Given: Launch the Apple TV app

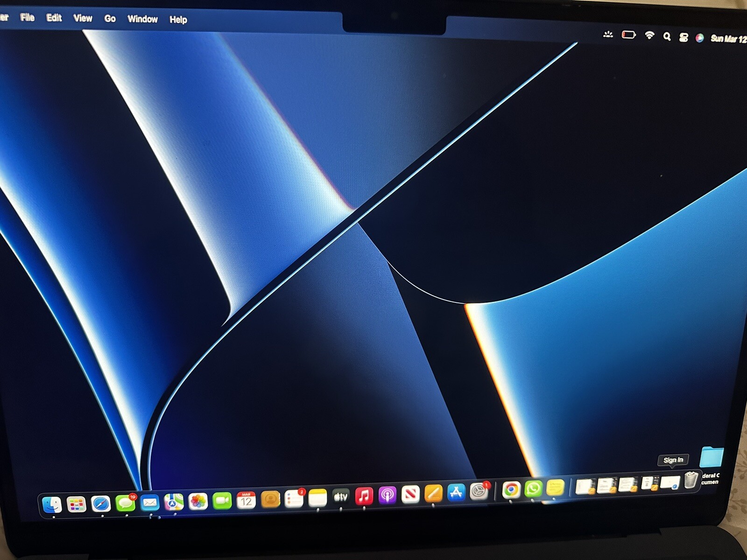Looking at the screenshot, I should point(341,497).
